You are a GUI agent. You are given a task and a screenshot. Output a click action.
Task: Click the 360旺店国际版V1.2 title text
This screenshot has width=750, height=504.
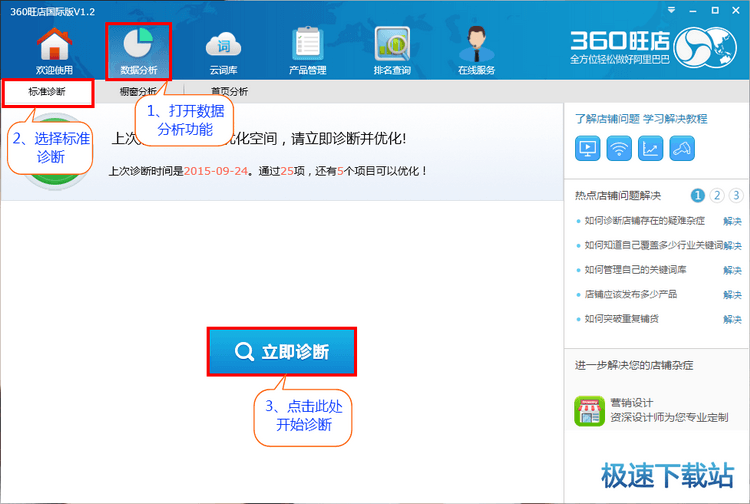pyautogui.click(x=53, y=11)
